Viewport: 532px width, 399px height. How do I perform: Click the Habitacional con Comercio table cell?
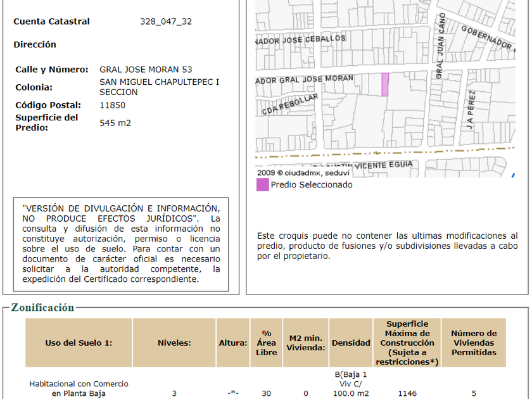pyautogui.click(x=79, y=388)
